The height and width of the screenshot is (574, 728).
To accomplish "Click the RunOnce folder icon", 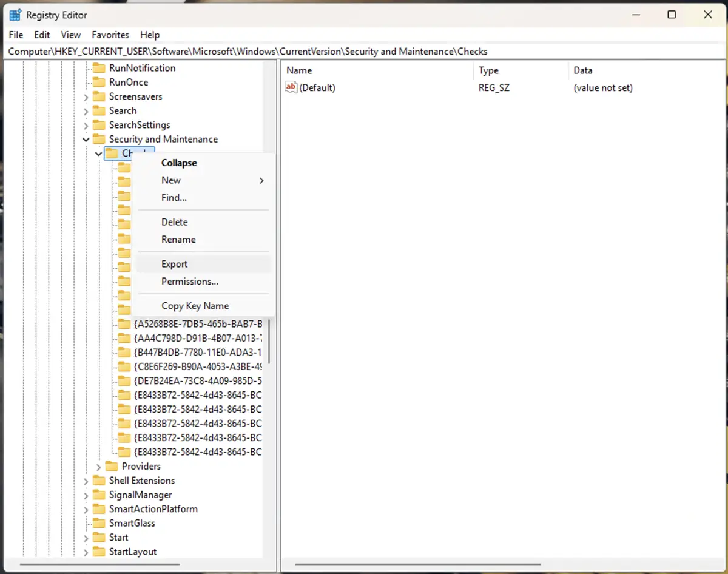I will point(99,83).
